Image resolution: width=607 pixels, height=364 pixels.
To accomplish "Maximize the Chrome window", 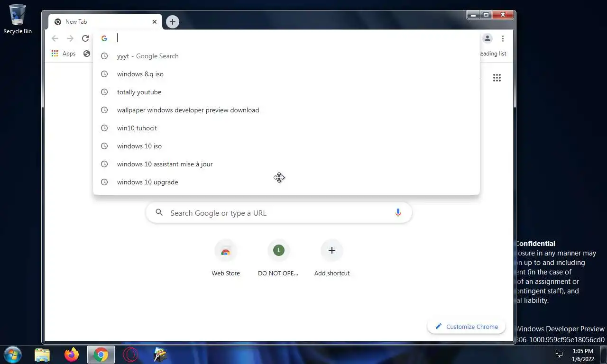I will point(486,15).
